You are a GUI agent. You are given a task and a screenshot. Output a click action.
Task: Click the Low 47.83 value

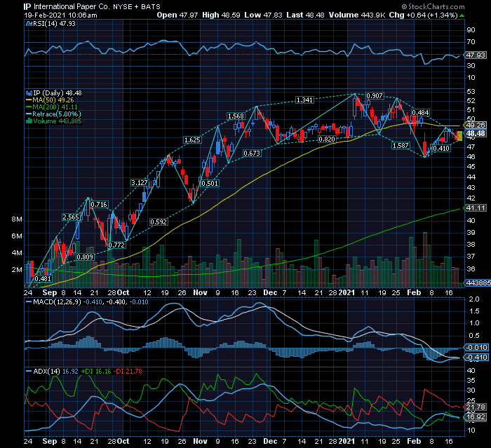click(263, 15)
